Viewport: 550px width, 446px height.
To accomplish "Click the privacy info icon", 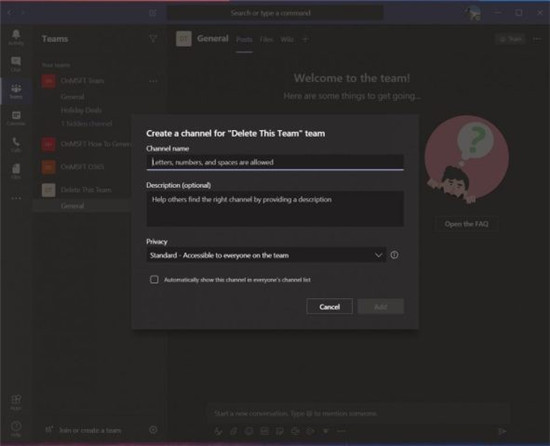I will 394,255.
